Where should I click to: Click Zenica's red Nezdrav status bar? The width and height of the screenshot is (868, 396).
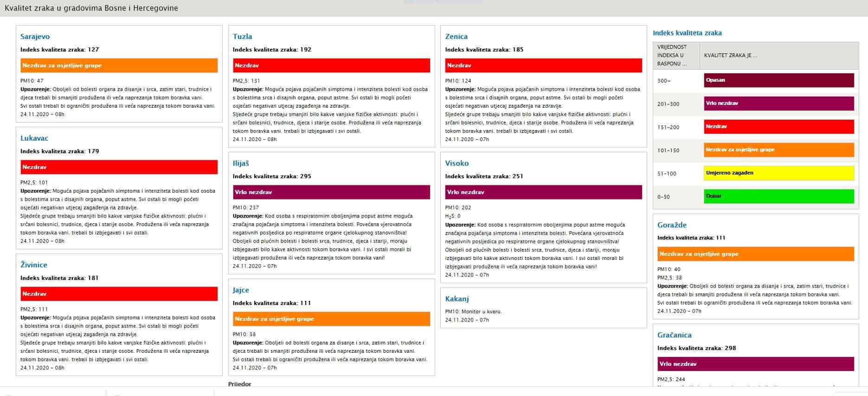tap(543, 65)
